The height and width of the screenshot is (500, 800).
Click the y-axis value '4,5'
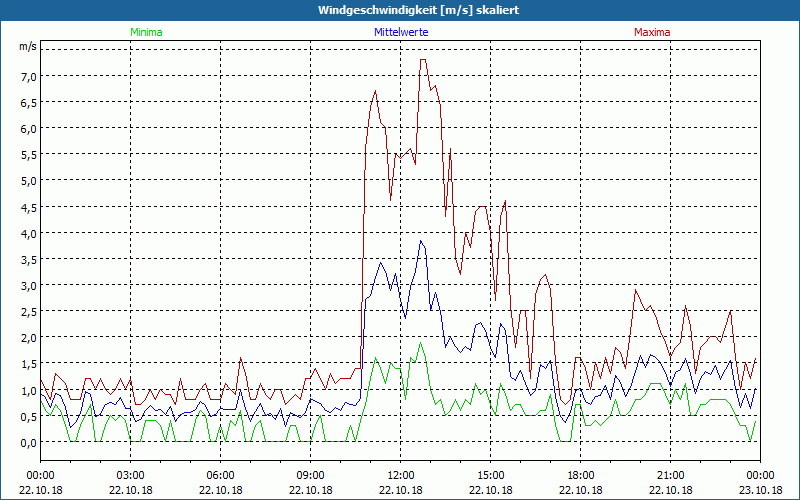click(29, 207)
